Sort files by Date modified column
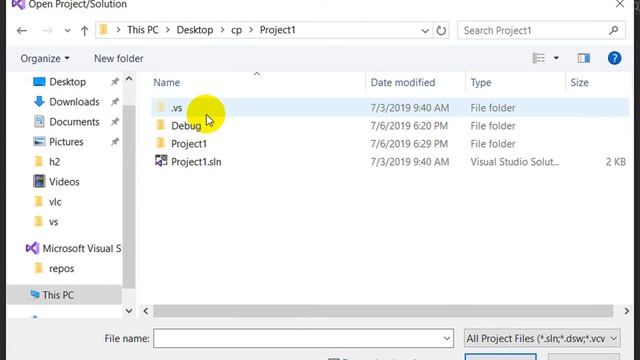The image size is (640, 360). coord(403,82)
